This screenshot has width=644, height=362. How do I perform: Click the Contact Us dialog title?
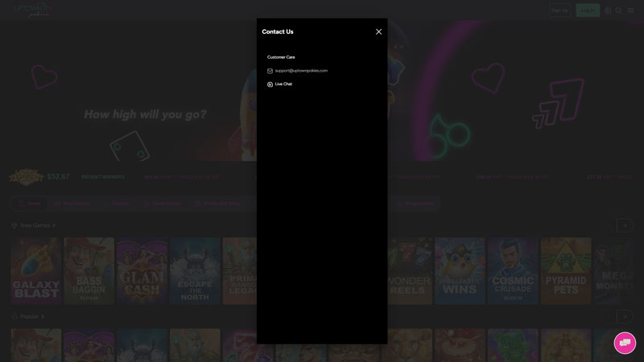[278, 31]
